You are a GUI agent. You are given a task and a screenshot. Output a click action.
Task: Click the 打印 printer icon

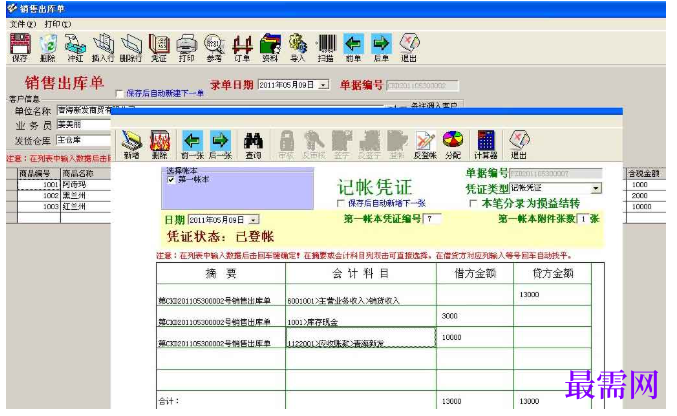[x=187, y=48]
